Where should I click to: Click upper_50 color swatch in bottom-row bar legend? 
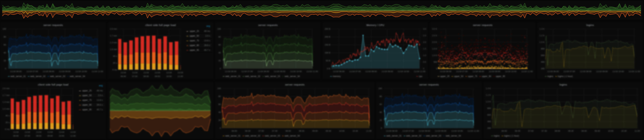click(x=80, y=95)
